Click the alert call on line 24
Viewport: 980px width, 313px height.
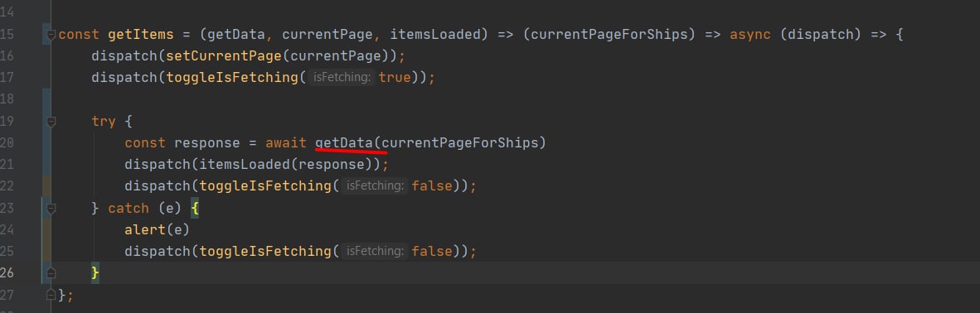pos(145,229)
